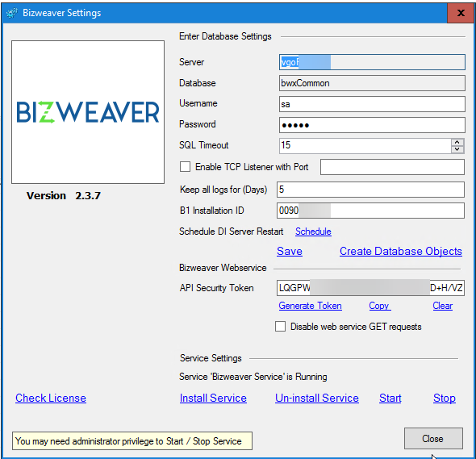
Task: Click the Save link
Action: pyautogui.click(x=290, y=252)
